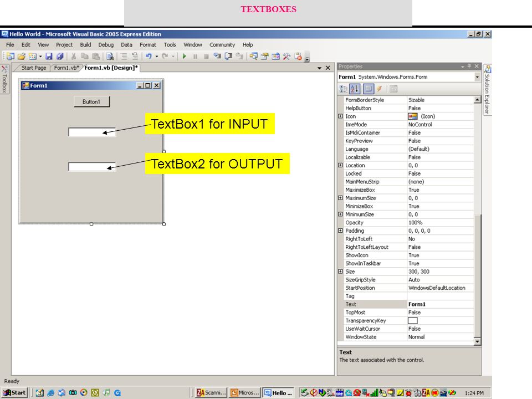Click the Save All toolbar icon
Screen dimensions: 532x399
[x=60, y=57]
